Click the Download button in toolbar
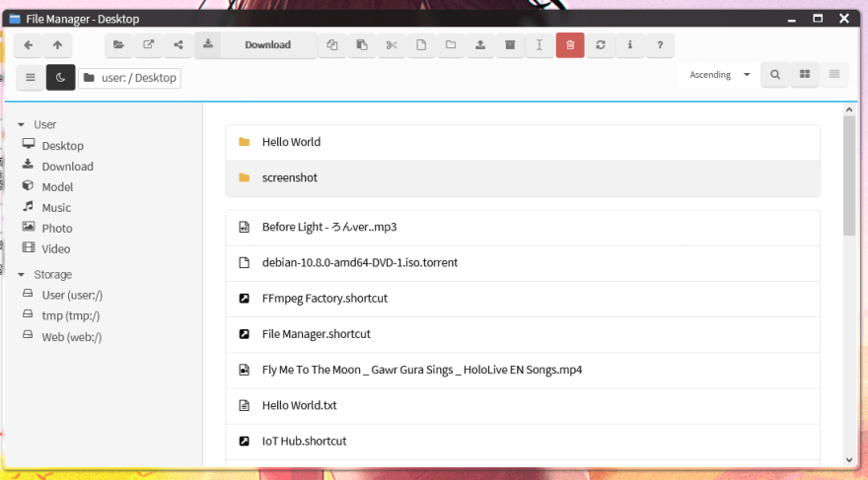This screenshot has width=868, height=480. (255, 44)
